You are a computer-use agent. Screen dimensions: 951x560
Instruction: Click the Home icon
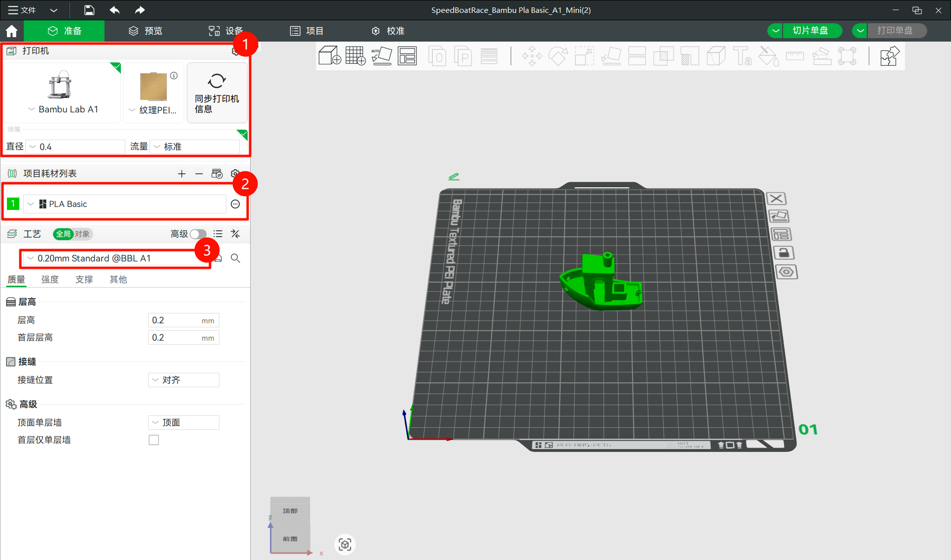point(11,31)
